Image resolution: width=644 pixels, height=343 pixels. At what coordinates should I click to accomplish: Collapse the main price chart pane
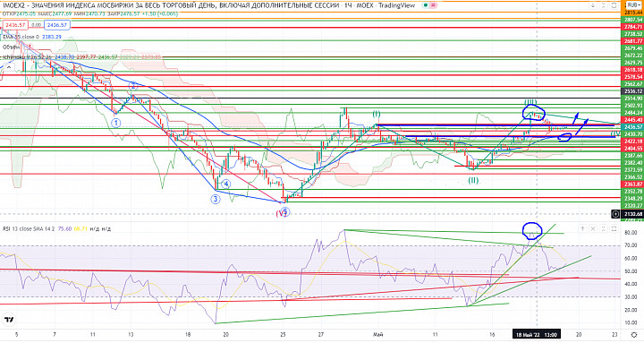coord(604,5)
